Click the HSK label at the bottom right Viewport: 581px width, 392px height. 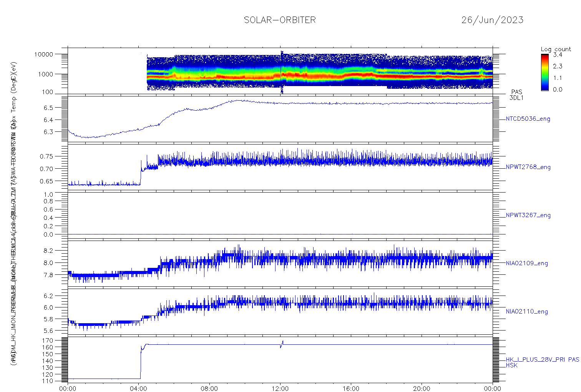point(512,365)
